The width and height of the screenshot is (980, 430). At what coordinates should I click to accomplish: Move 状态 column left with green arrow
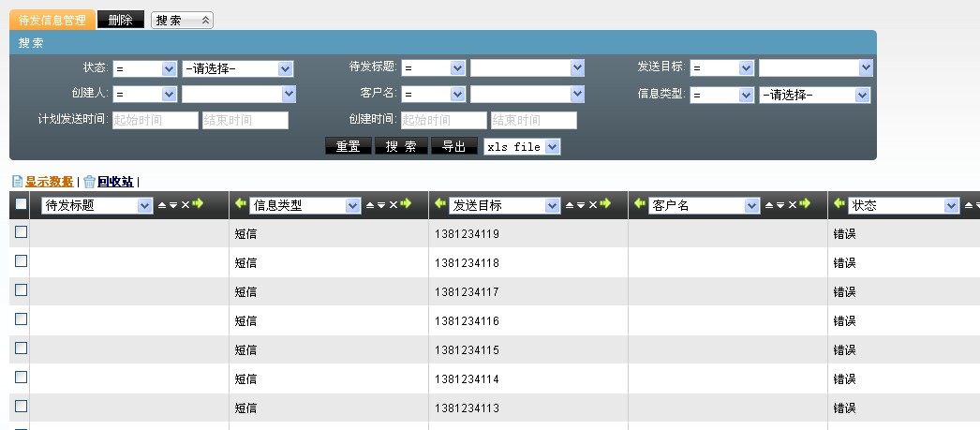pos(839,204)
